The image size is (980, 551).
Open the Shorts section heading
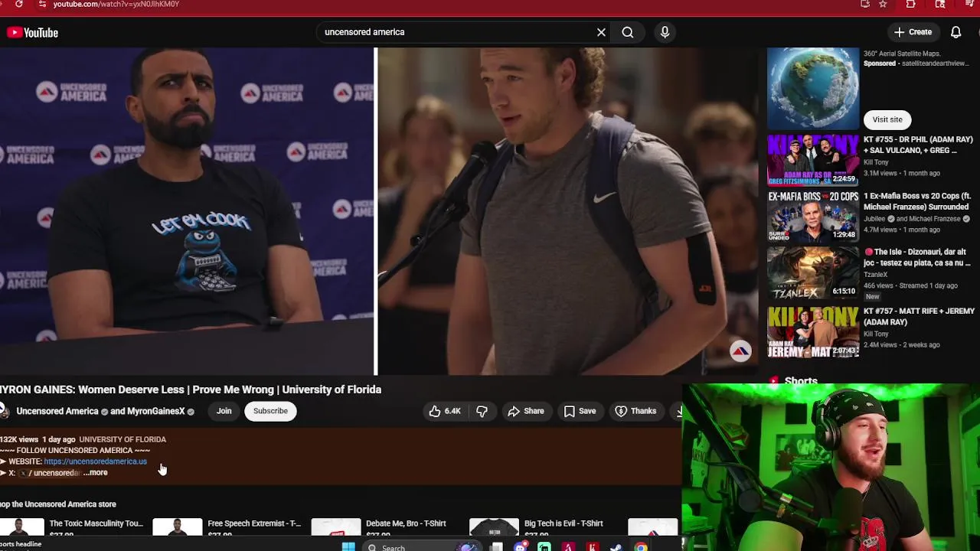801,380
